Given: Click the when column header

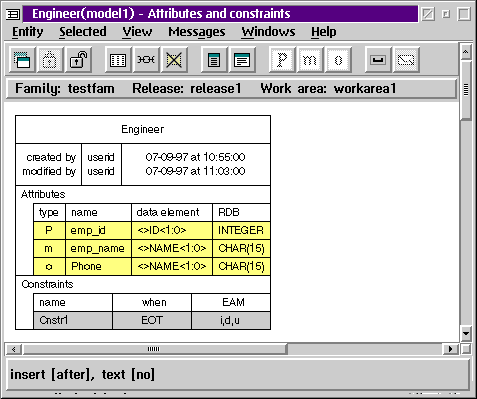Looking at the screenshot, I should [152, 303].
